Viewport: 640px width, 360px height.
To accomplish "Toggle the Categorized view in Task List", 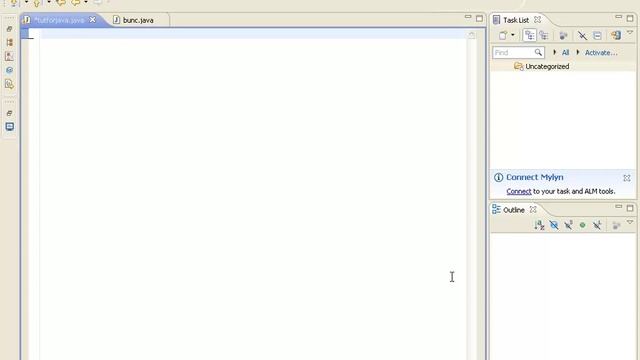I will coord(529,36).
